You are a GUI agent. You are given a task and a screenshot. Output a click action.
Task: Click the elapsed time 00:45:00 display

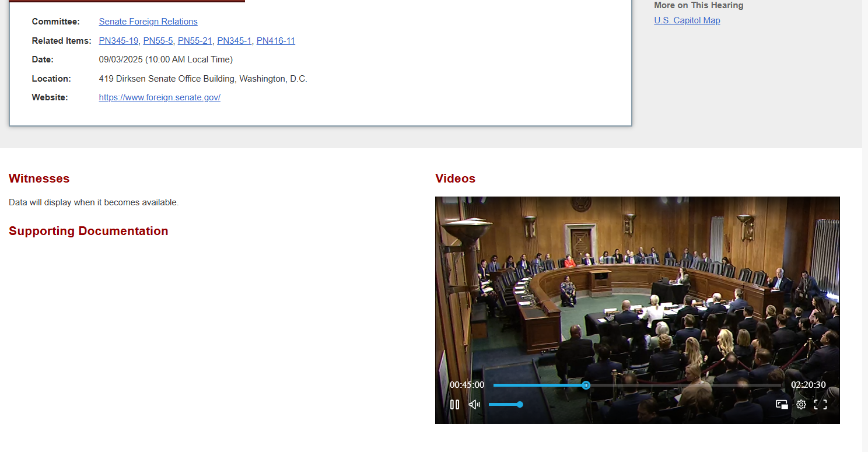point(467,385)
